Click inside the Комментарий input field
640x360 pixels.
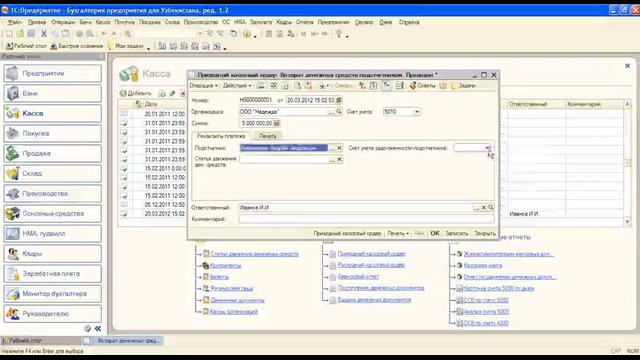366,219
